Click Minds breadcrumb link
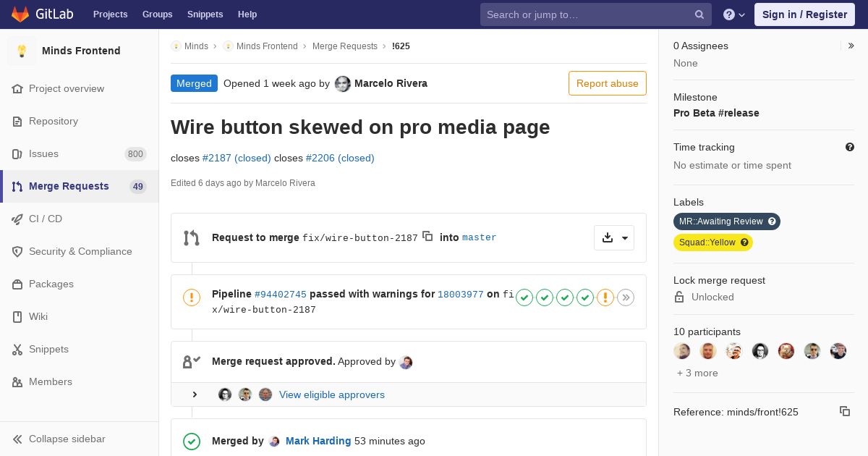The width and height of the screenshot is (868, 456). 196,46
